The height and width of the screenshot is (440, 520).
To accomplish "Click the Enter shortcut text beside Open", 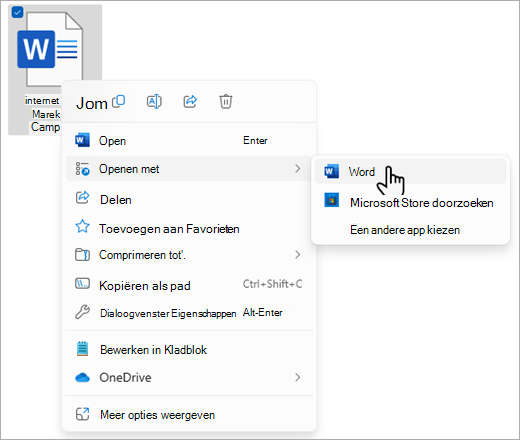I will [x=255, y=140].
